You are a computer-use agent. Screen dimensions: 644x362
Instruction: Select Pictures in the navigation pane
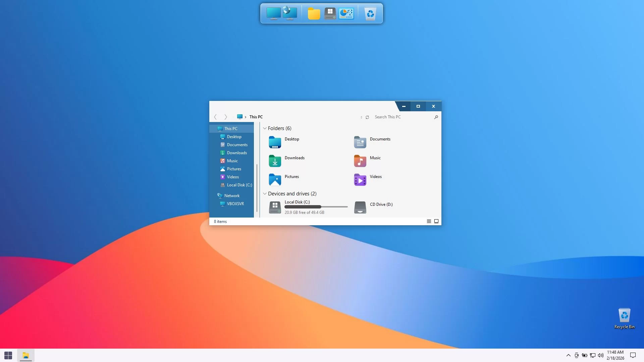coord(234,169)
